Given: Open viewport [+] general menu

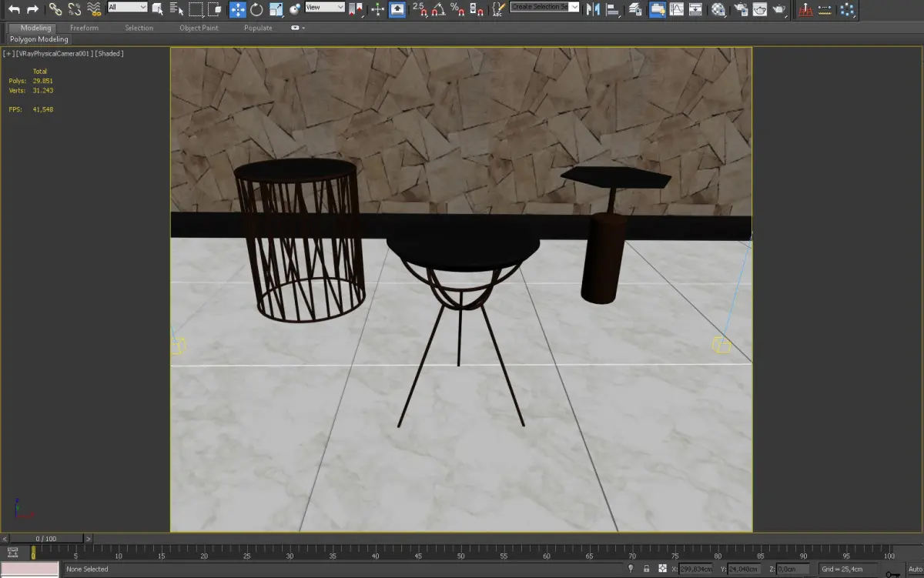Looking at the screenshot, I should (x=8, y=53).
